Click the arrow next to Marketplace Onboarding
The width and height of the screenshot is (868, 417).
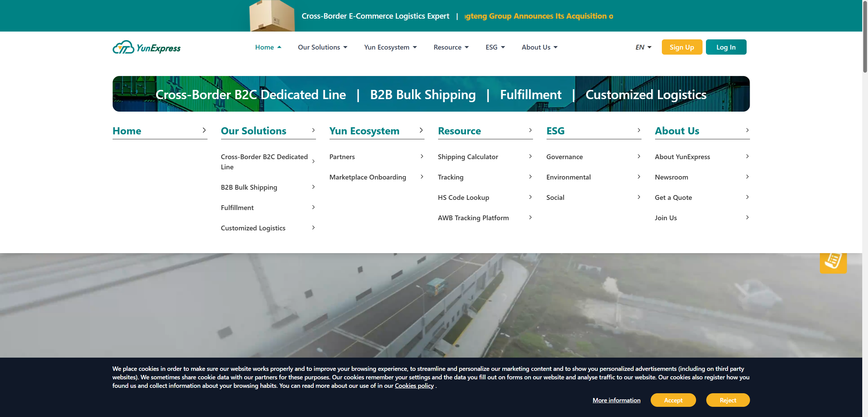(x=422, y=177)
